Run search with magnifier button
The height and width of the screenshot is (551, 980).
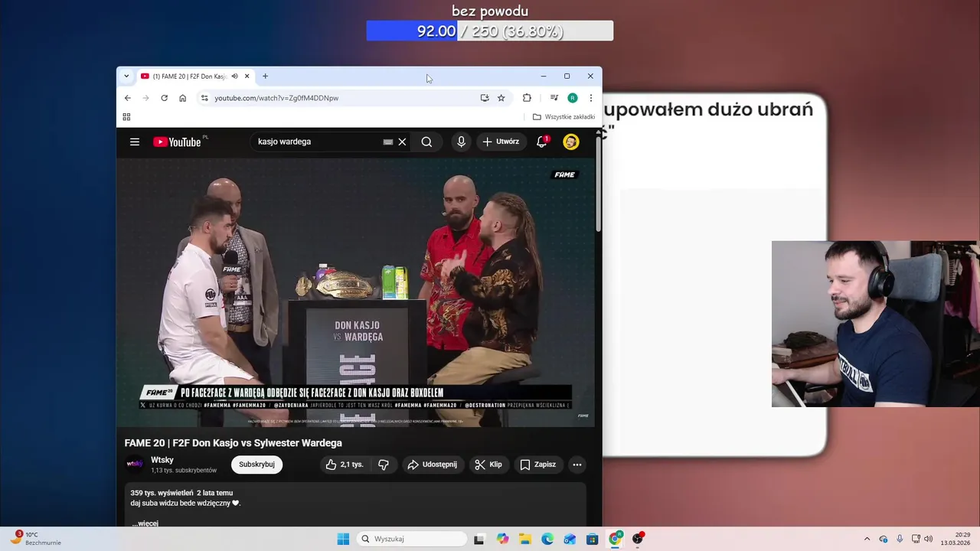coord(426,142)
